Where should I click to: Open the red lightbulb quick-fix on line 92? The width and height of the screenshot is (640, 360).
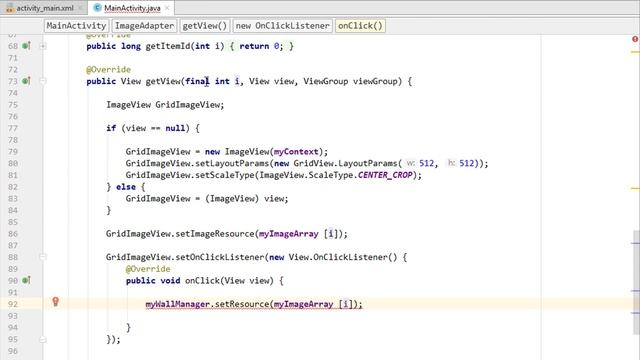coord(56,302)
